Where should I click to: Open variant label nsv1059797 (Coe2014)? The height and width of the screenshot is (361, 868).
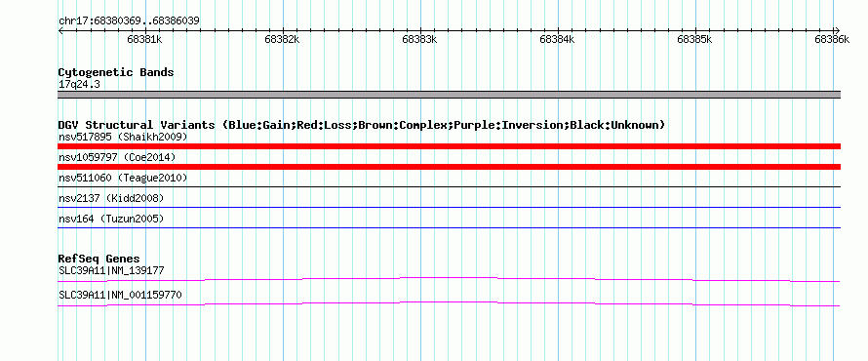coord(117,157)
